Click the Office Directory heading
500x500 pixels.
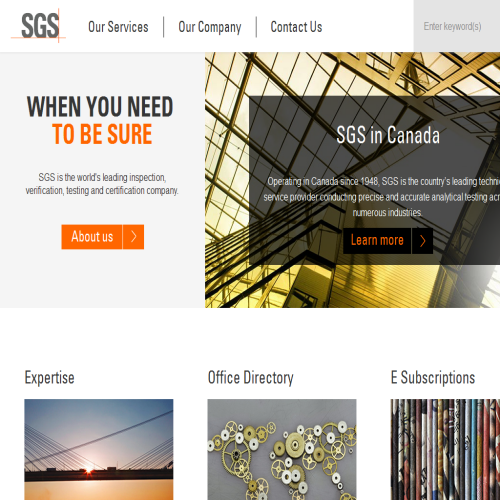[x=250, y=378]
